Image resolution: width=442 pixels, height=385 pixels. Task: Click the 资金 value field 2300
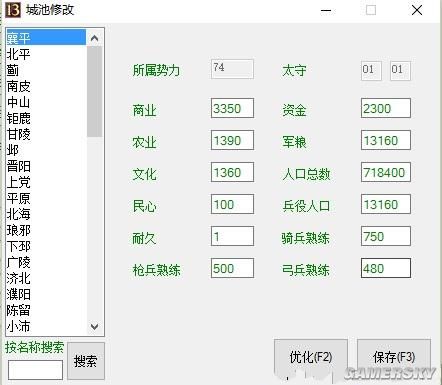(x=386, y=108)
